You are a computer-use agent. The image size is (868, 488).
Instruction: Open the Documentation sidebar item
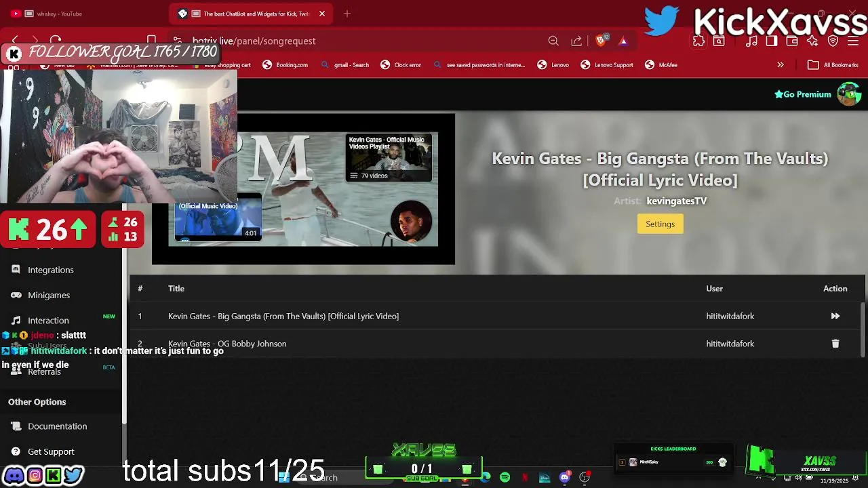coord(49,426)
